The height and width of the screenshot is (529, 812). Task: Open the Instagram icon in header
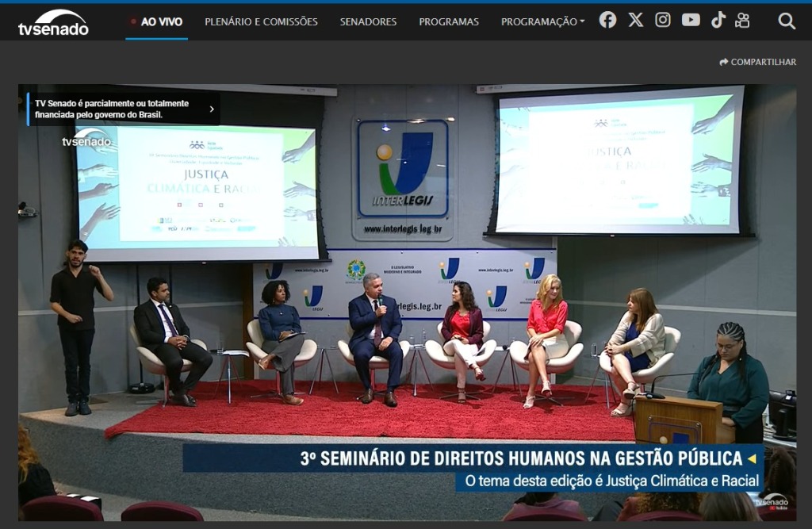(663, 20)
